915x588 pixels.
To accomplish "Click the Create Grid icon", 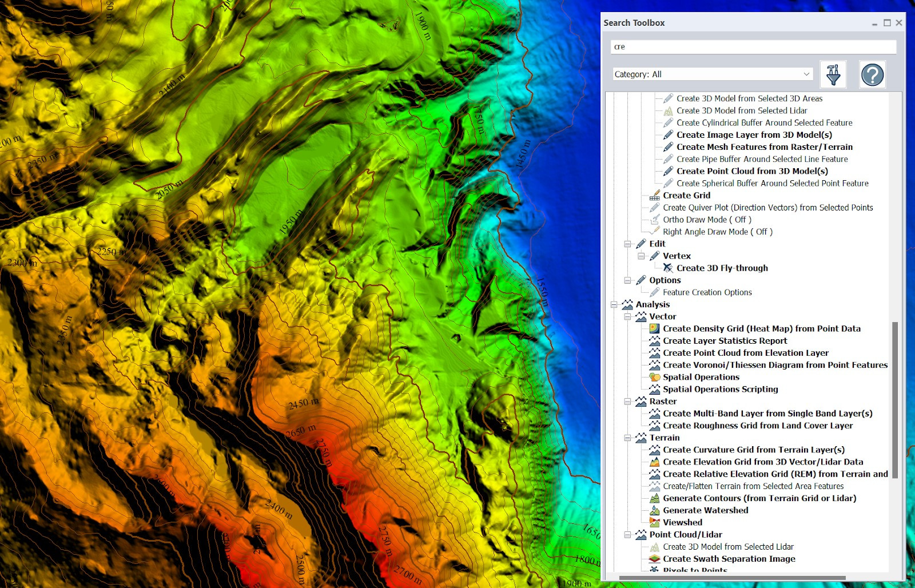I will pos(654,196).
